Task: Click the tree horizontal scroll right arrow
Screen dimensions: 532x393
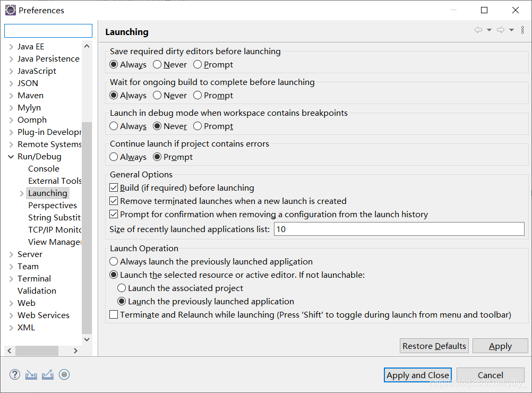Action: coord(75,351)
